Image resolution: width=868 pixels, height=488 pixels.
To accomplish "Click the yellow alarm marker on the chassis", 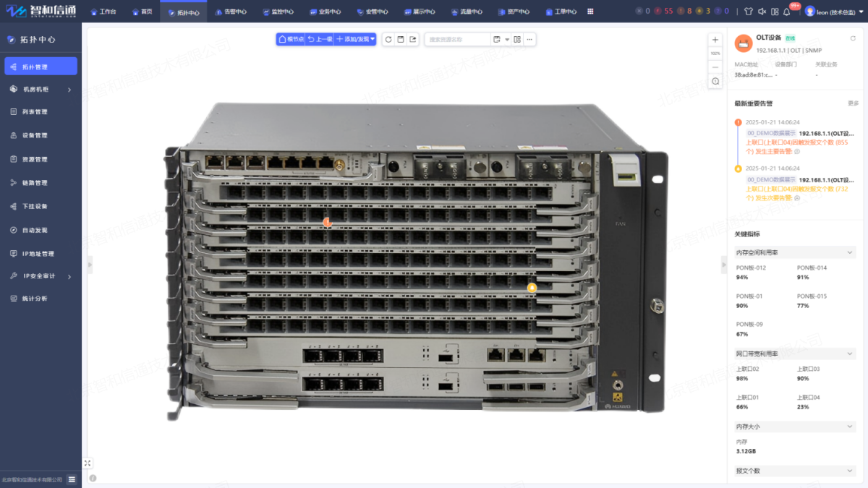I will [532, 287].
